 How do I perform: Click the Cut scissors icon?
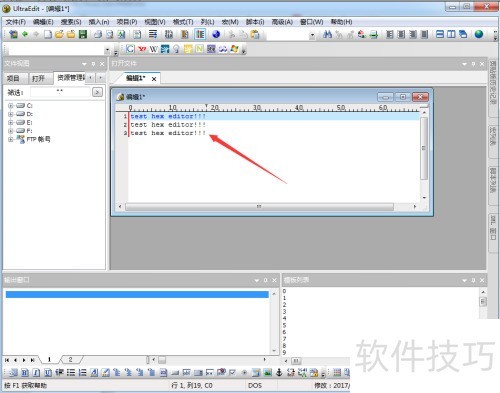(x=232, y=34)
